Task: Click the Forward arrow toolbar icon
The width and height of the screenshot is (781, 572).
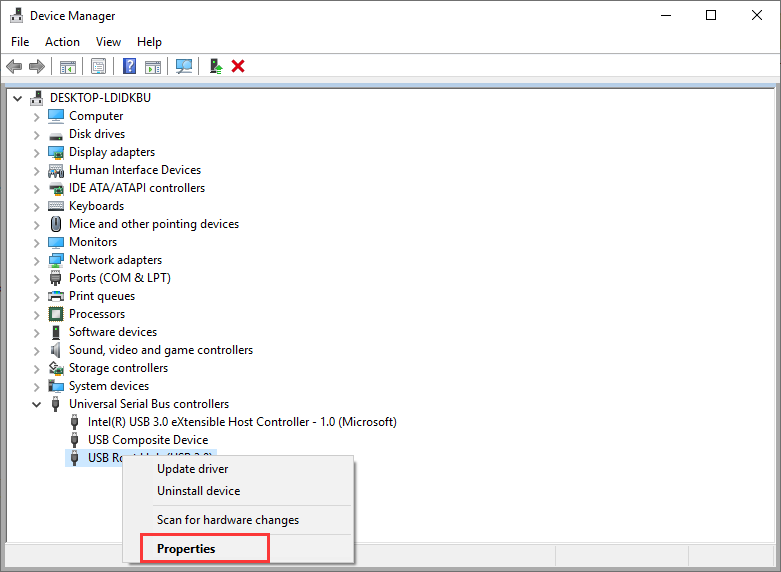Action: pyautogui.click(x=37, y=66)
